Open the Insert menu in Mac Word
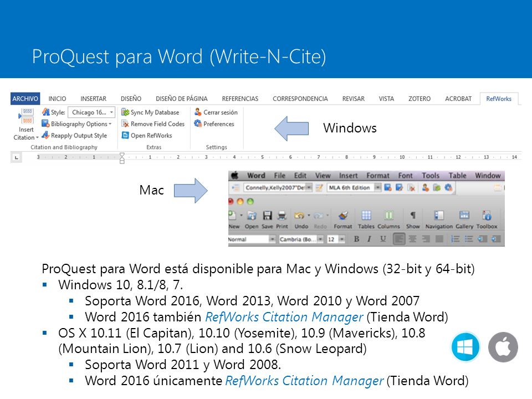Image resolution: width=532 pixels, height=399 pixels. [x=348, y=176]
